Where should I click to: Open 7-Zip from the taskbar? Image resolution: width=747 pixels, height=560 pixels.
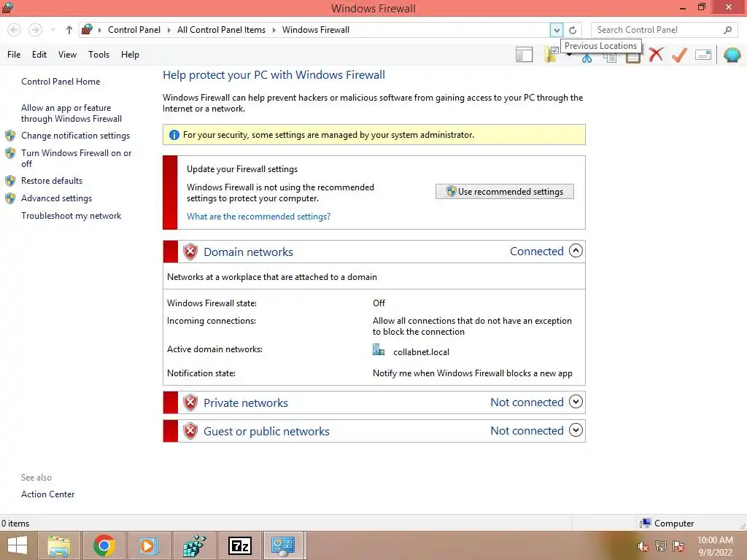(x=239, y=545)
